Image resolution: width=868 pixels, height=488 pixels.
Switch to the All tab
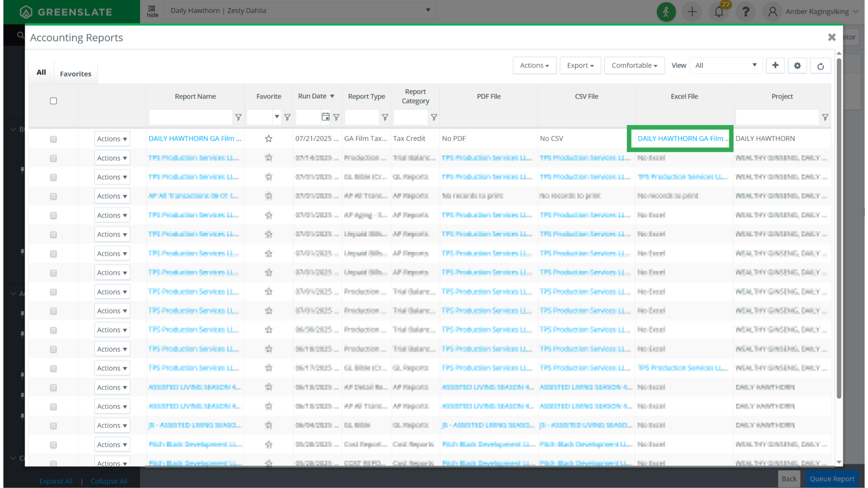(x=41, y=72)
